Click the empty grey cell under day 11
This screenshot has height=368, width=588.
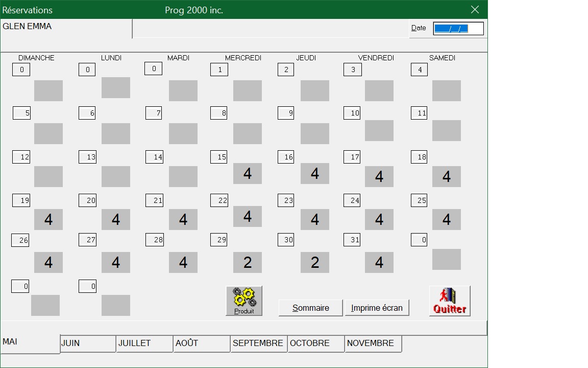tap(447, 131)
